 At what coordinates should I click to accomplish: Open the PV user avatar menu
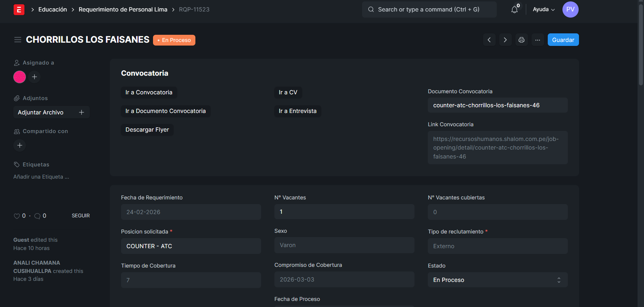click(x=570, y=10)
